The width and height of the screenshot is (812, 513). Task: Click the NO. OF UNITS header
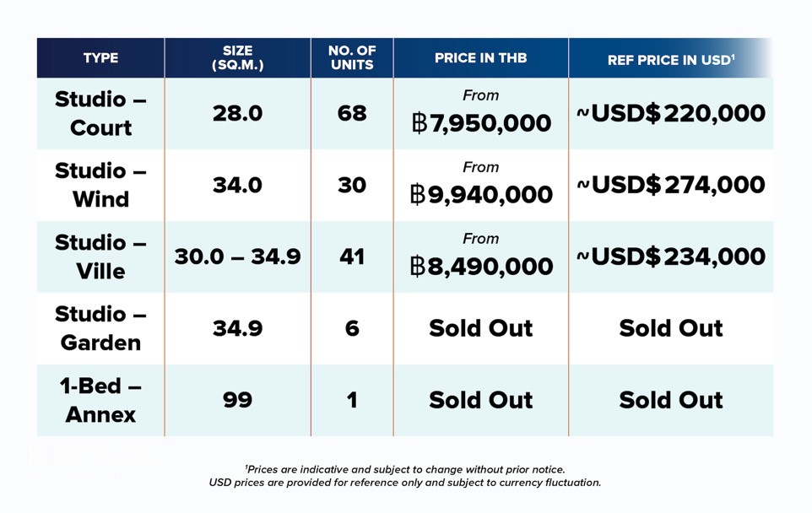click(x=352, y=58)
